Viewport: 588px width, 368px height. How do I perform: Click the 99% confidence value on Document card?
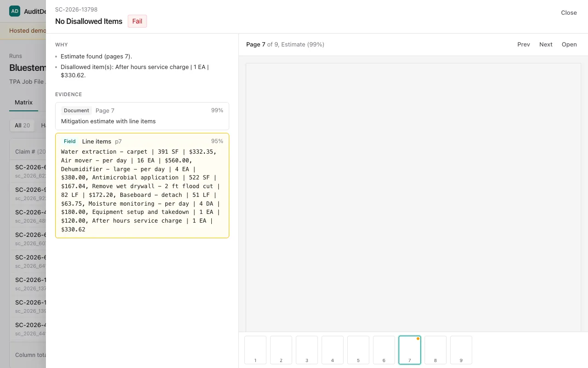tap(217, 110)
